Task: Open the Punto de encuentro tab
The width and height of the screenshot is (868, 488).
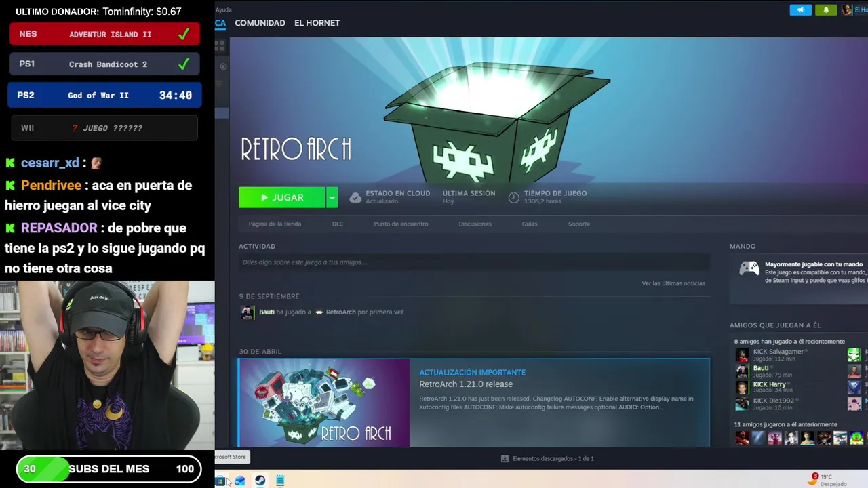Action: click(401, 224)
